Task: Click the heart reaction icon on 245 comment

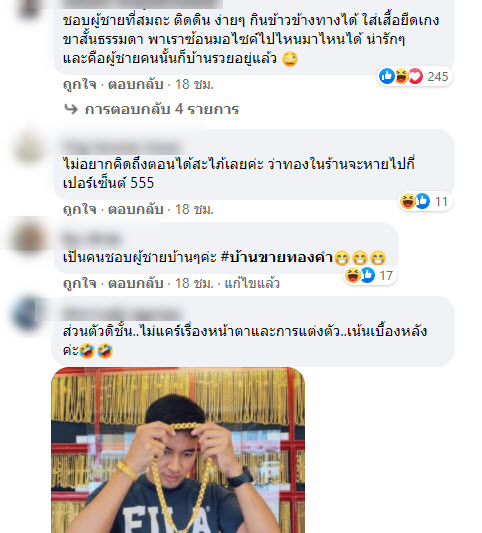Action: [415, 76]
